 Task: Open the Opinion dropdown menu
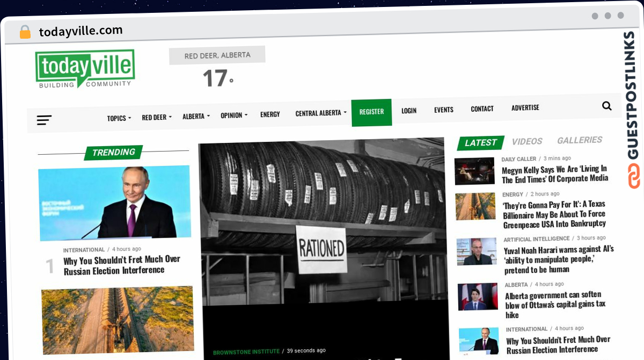234,115
